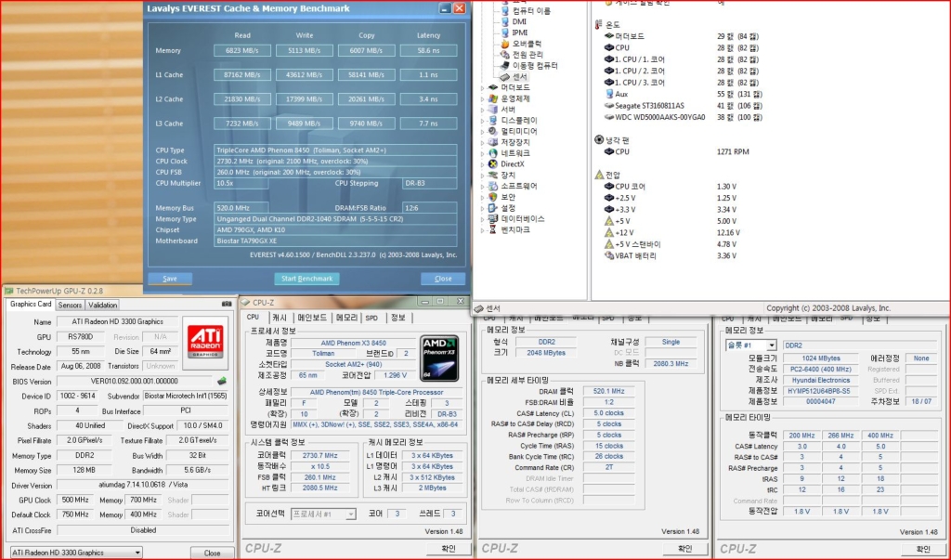Switch to the GPU-Z Validation tab

(102, 306)
